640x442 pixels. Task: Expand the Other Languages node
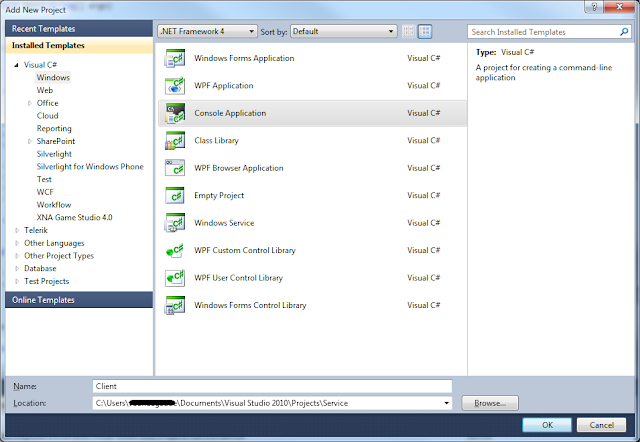[17, 243]
